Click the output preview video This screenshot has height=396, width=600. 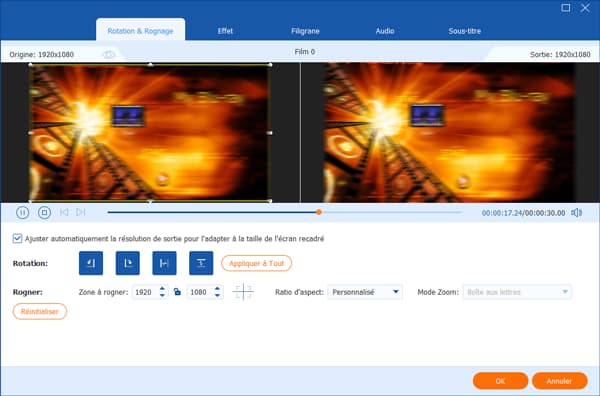(449, 132)
